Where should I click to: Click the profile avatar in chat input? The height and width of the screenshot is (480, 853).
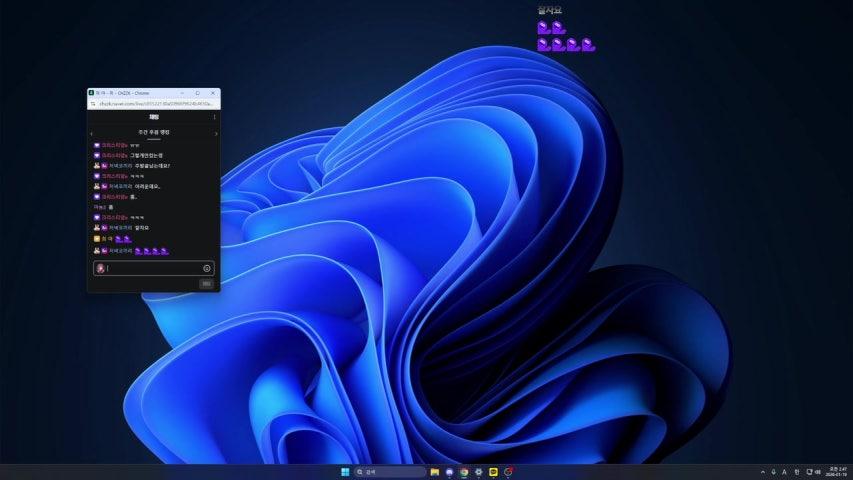[x=100, y=268]
